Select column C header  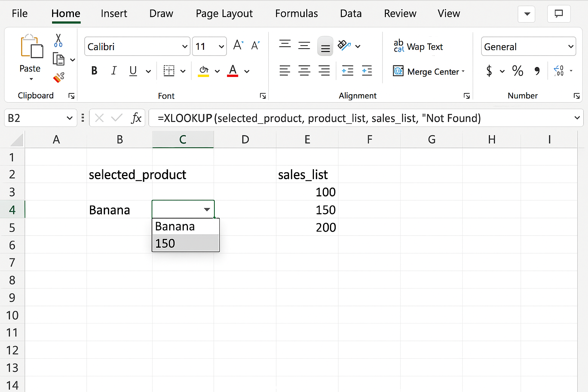pyautogui.click(x=183, y=139)
